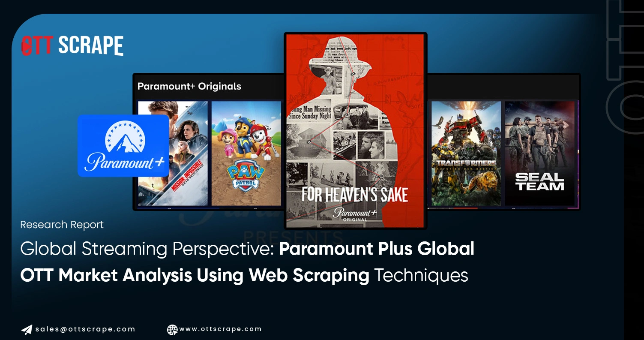This screenshot has width=644, height=340.
Task: Click the Paramount+ Originals heading
Action: (x=189, y=86)
